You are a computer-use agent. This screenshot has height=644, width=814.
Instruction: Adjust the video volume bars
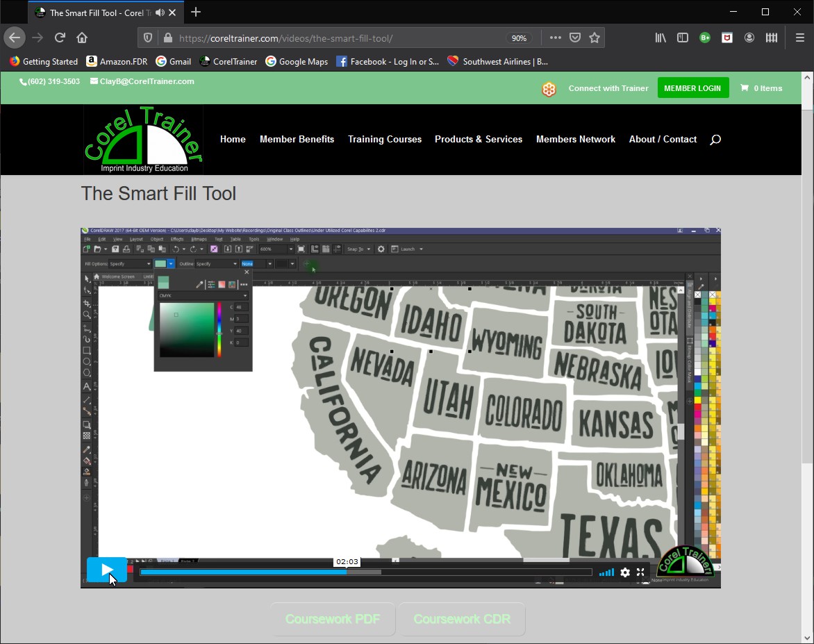click(606, 572)
